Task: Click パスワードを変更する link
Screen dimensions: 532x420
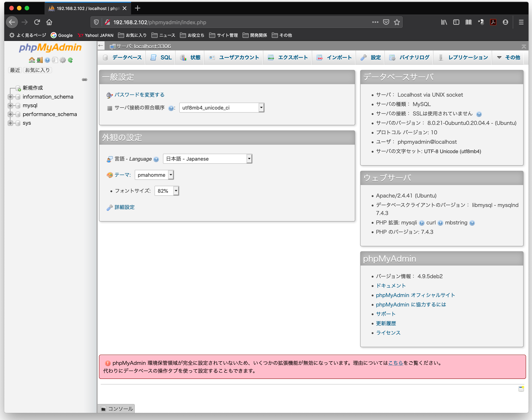Action: (140, 95)
